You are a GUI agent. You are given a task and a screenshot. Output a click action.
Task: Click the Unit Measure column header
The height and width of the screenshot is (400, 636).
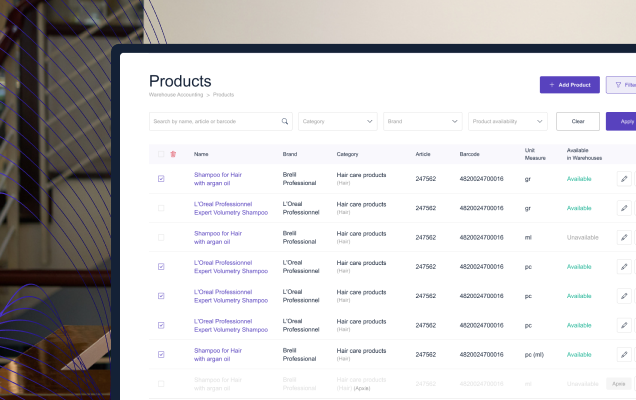535,154
